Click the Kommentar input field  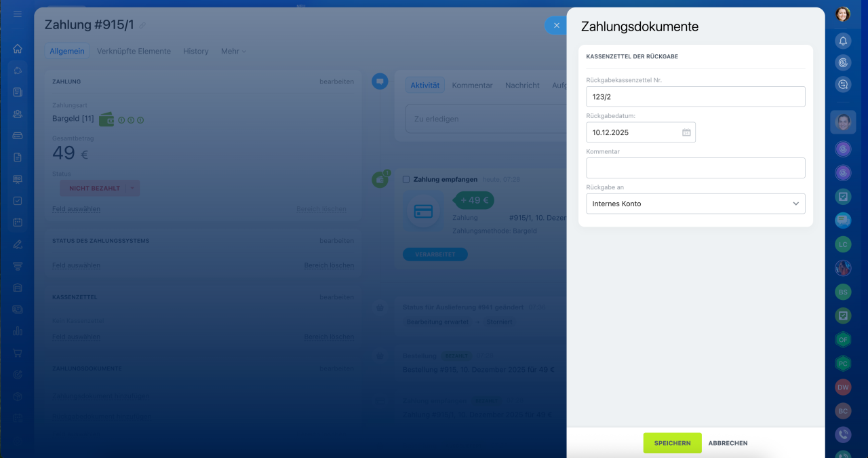click(x=696, y=168)
